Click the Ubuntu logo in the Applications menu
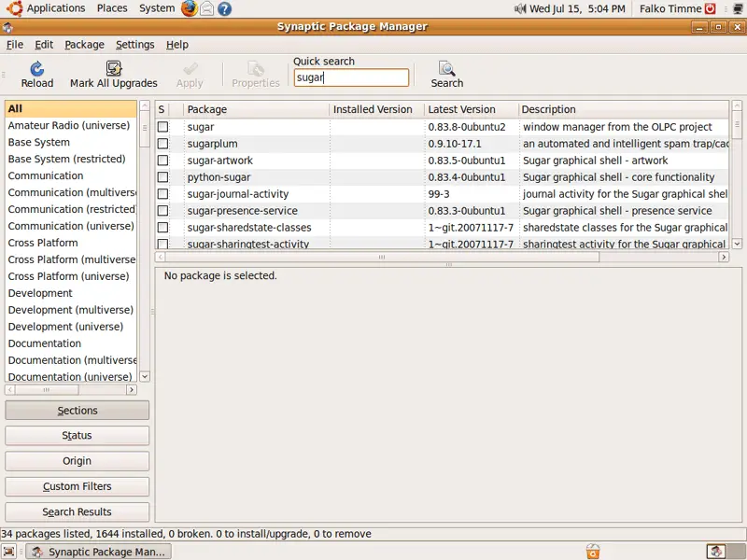Viewport: 747px width, 560px height. point(14,8)
